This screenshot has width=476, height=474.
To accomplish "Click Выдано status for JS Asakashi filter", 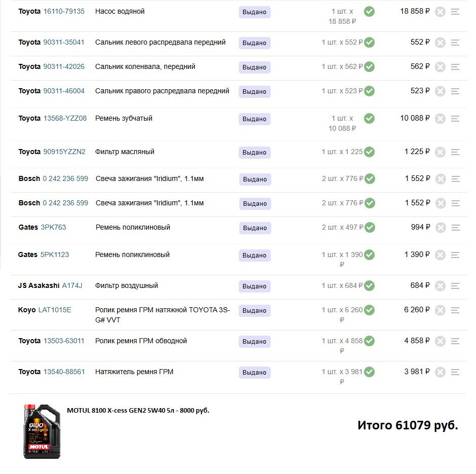I will click(x=254, y=286).
